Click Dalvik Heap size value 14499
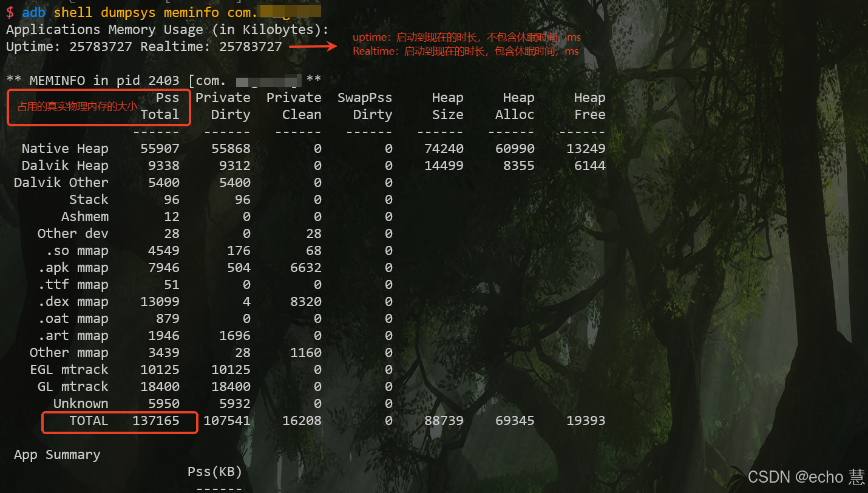 444,165
